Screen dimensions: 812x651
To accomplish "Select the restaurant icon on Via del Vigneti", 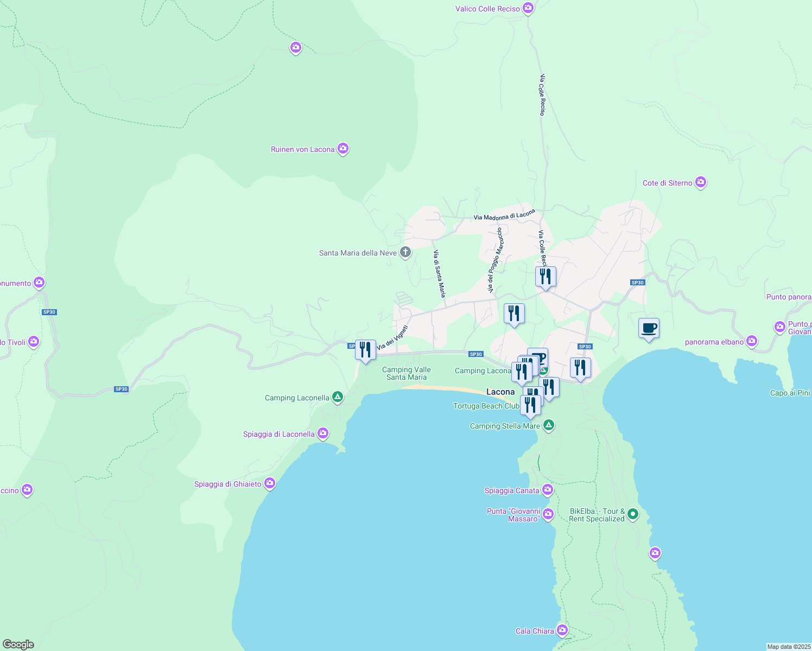I will (366, 350).
